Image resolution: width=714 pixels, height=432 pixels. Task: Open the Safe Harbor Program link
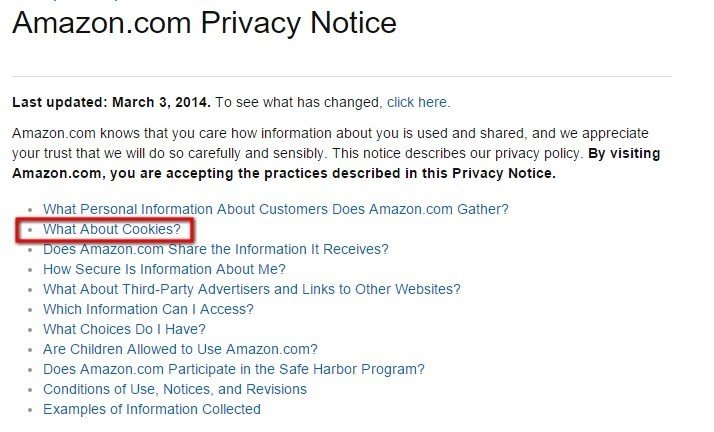pyautogui.click(x=234, y=370)
